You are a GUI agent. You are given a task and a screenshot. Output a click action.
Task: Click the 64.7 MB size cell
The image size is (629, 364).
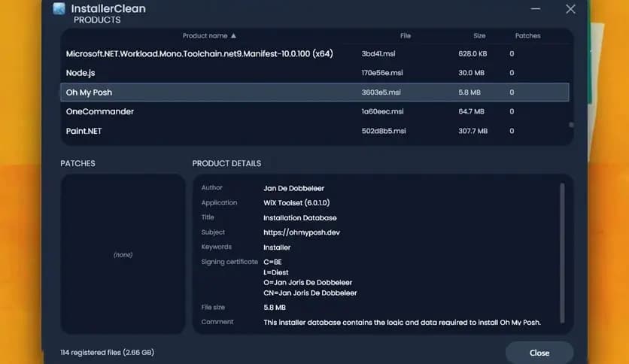point(471,111)
